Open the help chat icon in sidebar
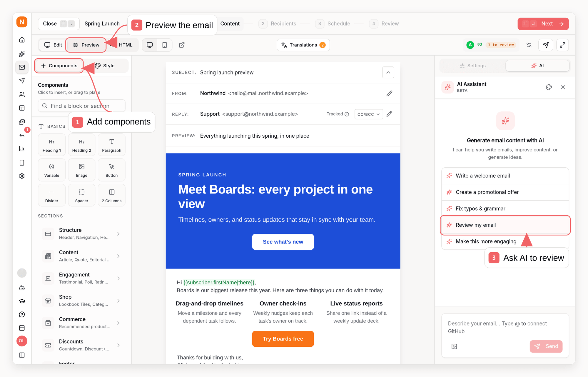Image resolution: width=588 pixels, height=377 pixels. coord(22,314)
